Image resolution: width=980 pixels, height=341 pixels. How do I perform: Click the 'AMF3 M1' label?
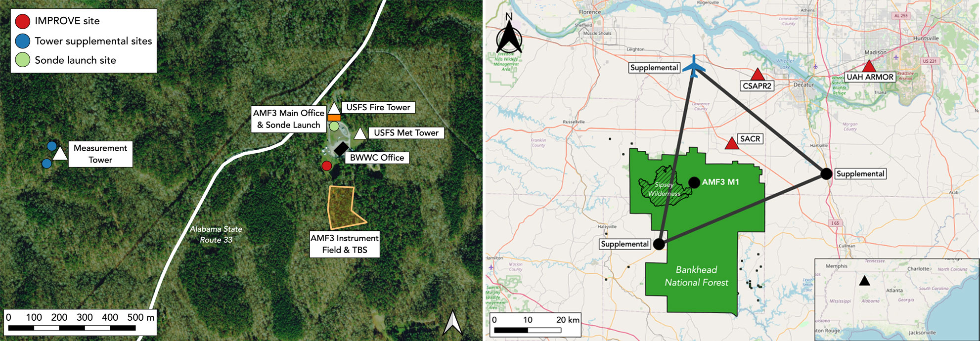tap(720, 182)
